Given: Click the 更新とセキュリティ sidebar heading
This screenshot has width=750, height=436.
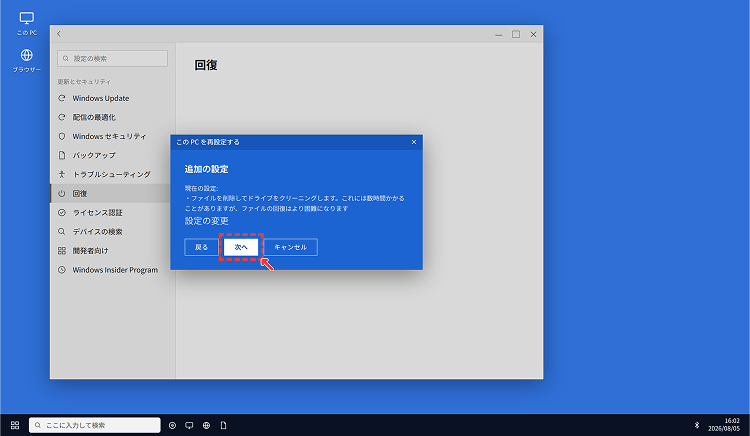Looking at the screenshot, I should click(x=84, y=82).
